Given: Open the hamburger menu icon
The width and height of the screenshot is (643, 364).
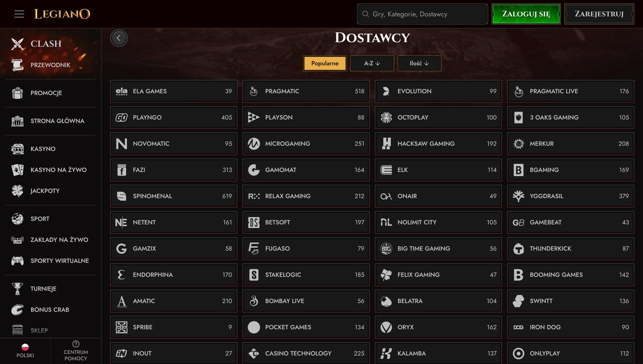Looking at the screenshot, I should (x=19, y=14).
